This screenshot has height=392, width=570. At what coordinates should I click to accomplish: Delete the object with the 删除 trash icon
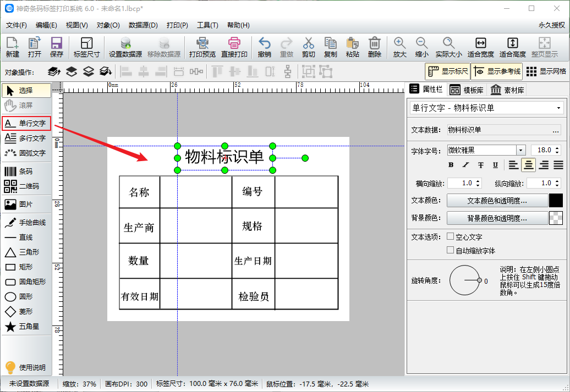(x=375, y=47)
